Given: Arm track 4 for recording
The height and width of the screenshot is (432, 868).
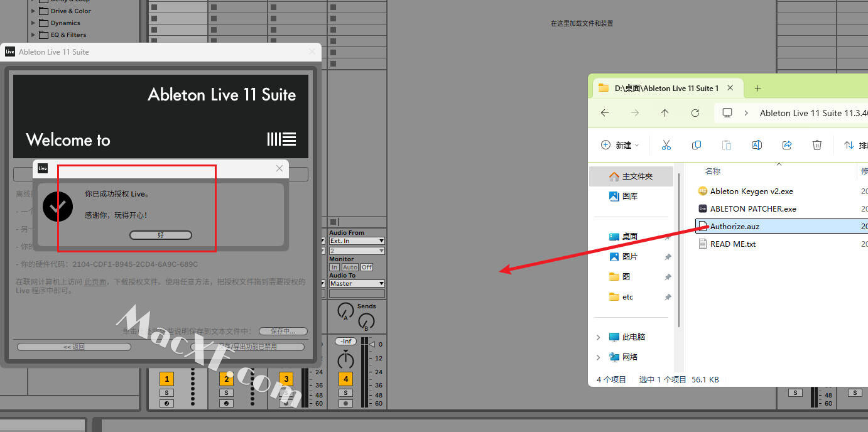Looking at the screenshot, I should [345, 403].
